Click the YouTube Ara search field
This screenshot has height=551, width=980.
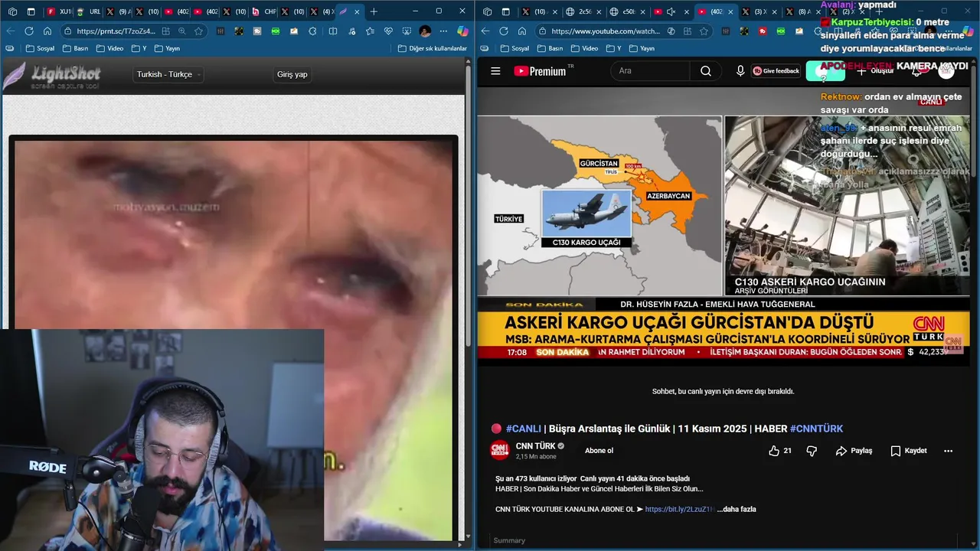point(650,71)
